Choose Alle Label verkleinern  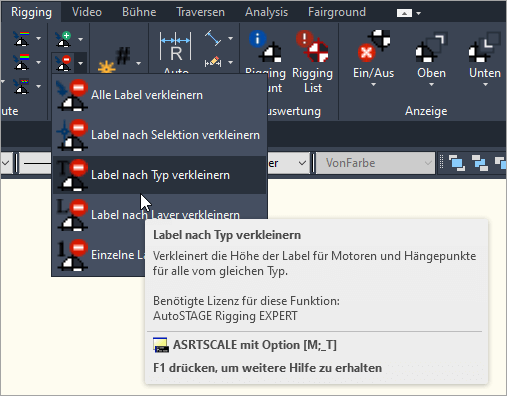(x=160, y=95)
